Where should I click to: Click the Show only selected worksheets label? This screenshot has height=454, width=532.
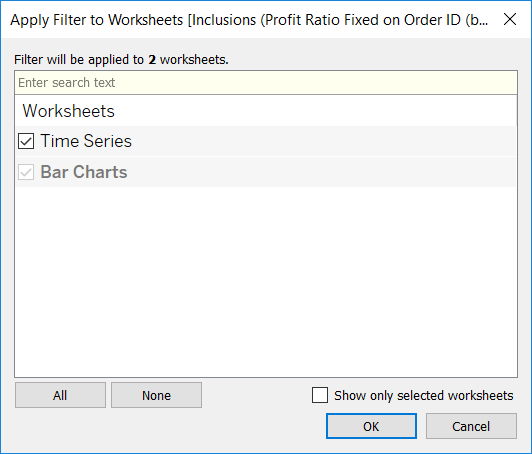(423, 395)
